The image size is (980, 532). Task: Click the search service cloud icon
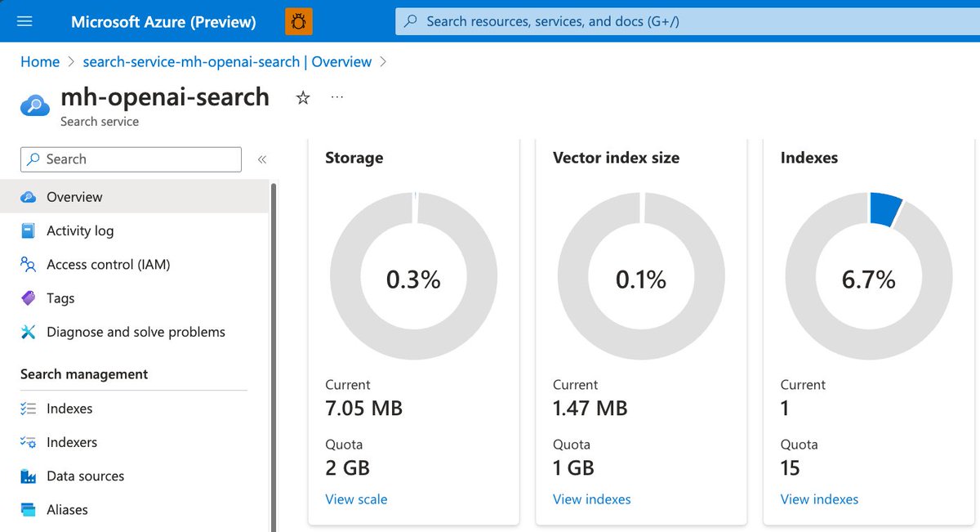35,105
